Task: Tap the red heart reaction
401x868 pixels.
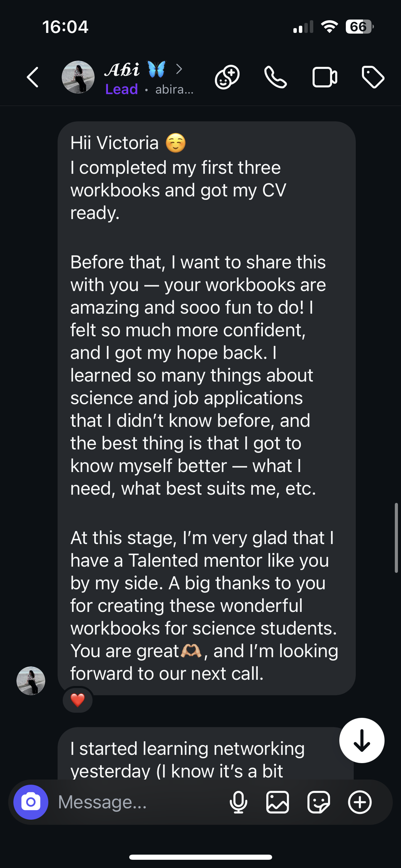Action: pyautogui.click(x=77, y=700)
